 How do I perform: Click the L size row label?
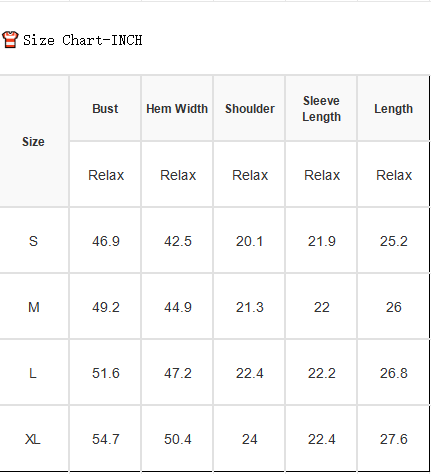click(x=34, y=373)
